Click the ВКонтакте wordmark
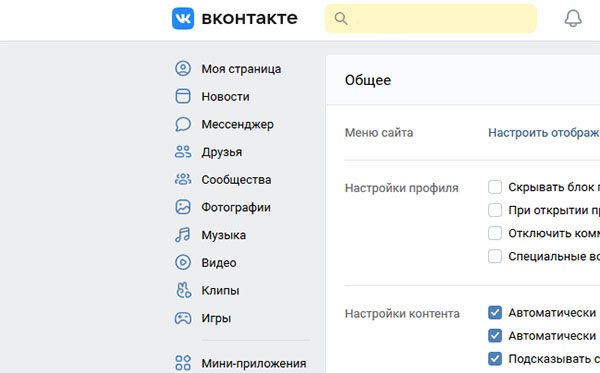This screenshot has width=600, height=373. tap(249, 18)
